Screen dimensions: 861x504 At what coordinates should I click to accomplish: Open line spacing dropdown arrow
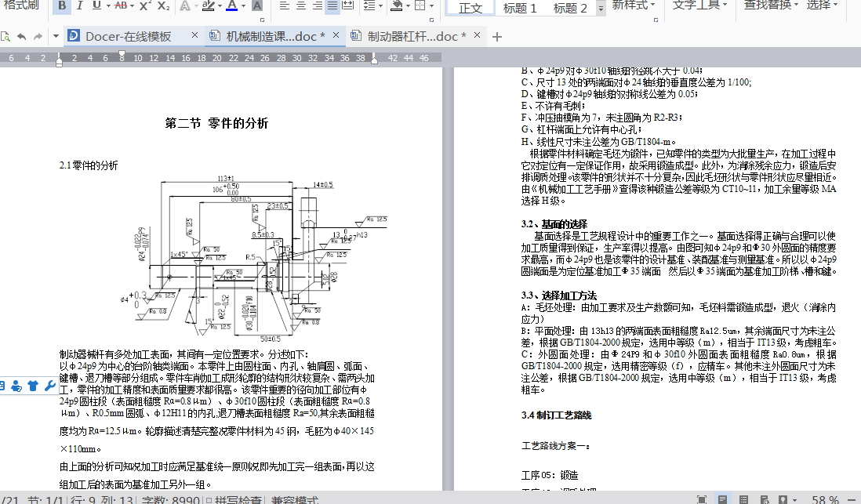click(380, 6)
